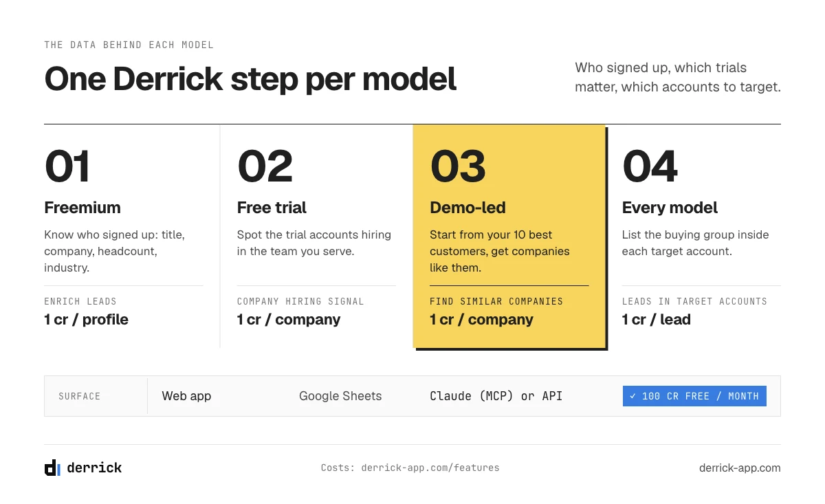
Task: Select the Web app surface option
Action: [186, 396]
